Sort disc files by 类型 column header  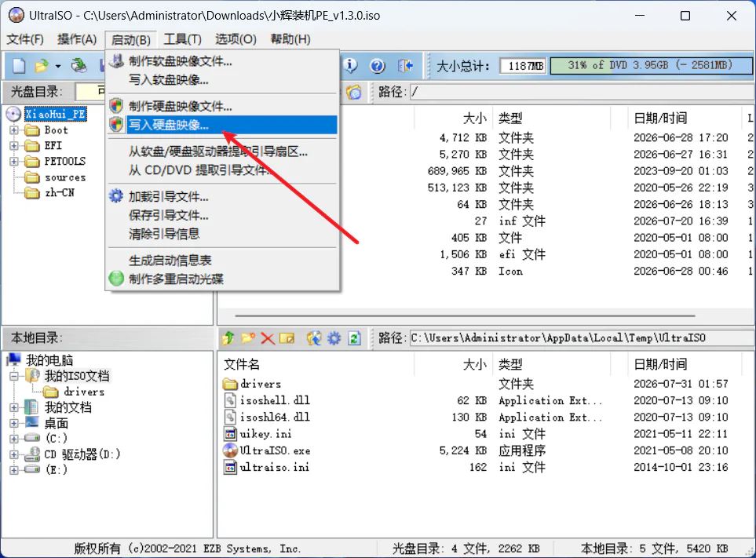(550, 118)
